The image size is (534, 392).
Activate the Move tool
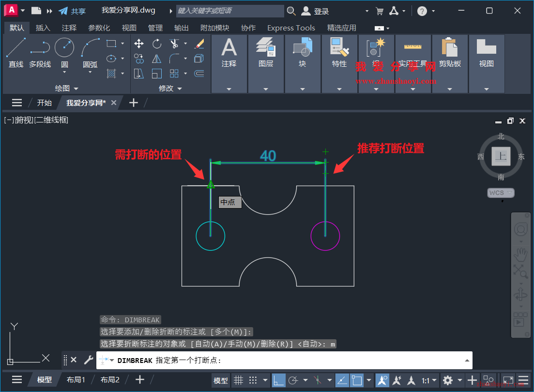tap(138, 44)
